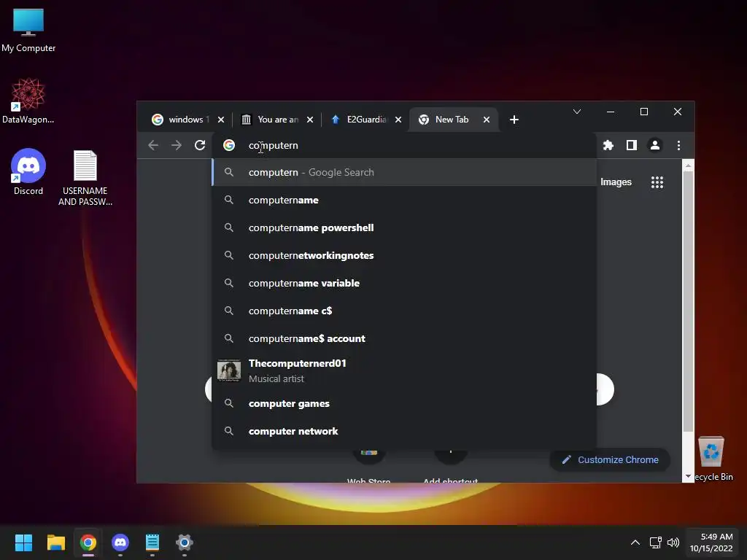Viewport: 747px width, 560px height.
Task: Go forward in Chrome
Action: [x=177, y=145]
